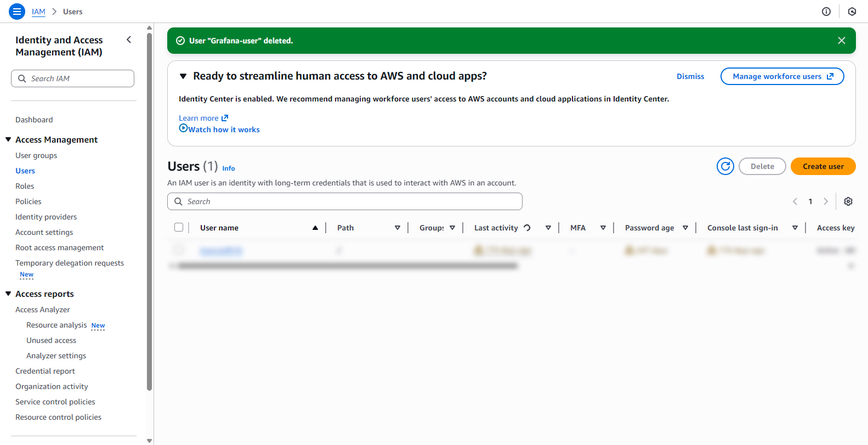This screenshot has height=445, width=868.
Task: Click the horizontal scrollbar under the users table
Action: [347, 266]
